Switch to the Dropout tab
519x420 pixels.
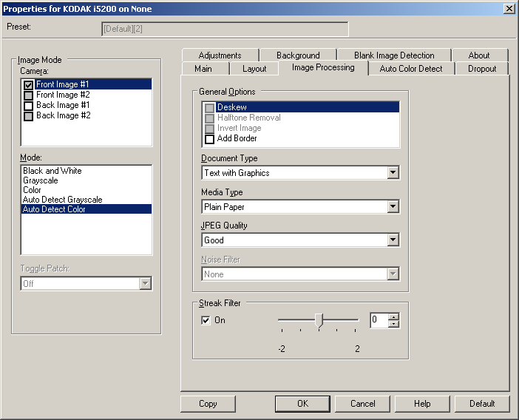point(482,69)
